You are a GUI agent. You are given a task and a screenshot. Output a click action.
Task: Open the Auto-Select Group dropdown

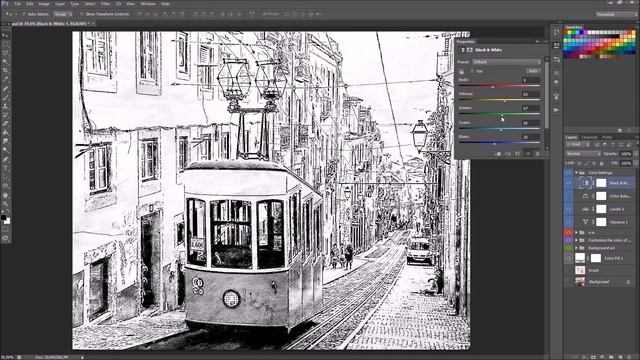(63, 14)
